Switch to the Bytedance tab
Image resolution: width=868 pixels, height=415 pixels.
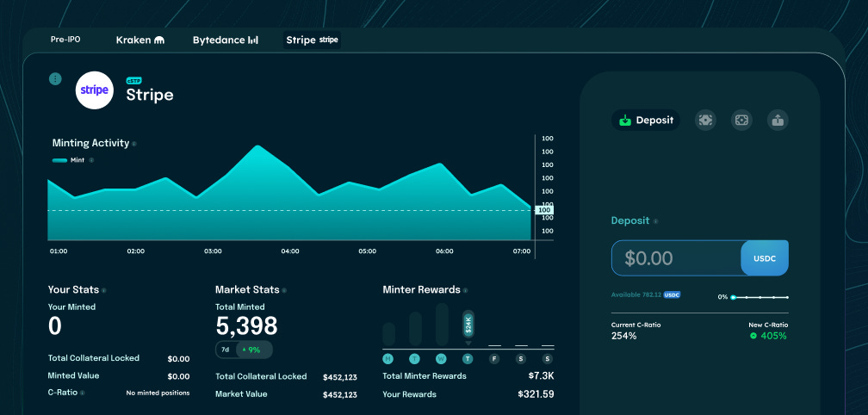coord(226,40)
